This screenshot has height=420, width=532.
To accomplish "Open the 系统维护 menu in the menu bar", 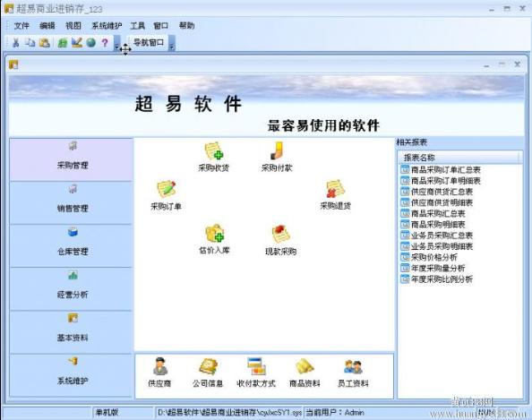I will 107,25.
